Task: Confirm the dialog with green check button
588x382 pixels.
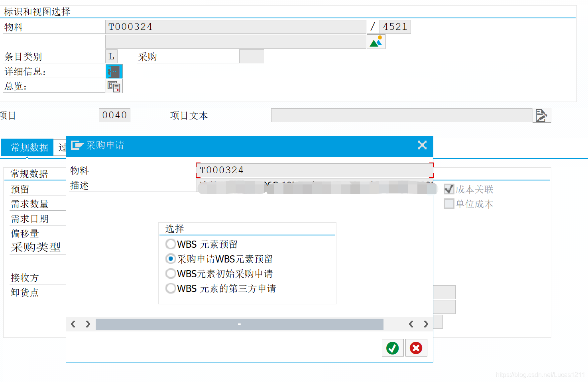Action: (393, 348)
